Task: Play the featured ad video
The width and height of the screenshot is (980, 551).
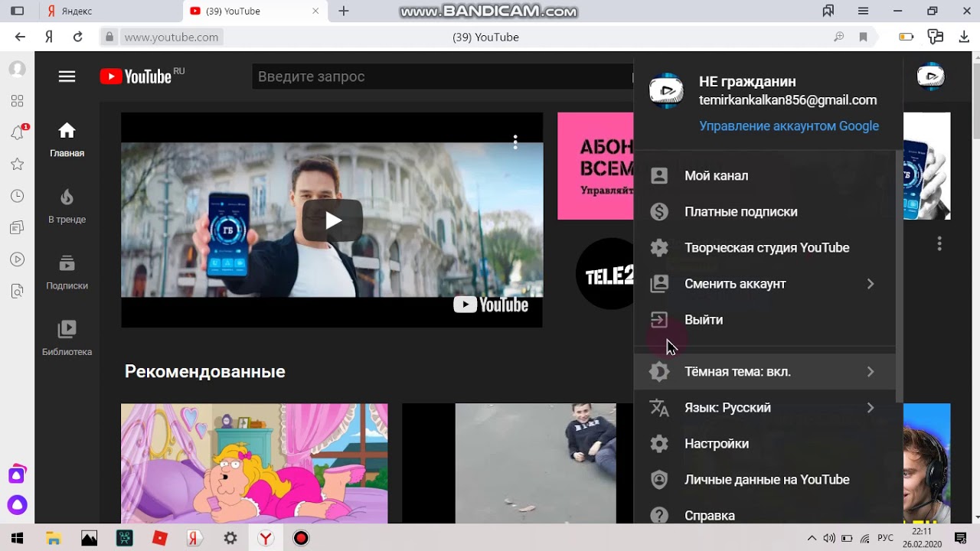Action: (332, 220)
